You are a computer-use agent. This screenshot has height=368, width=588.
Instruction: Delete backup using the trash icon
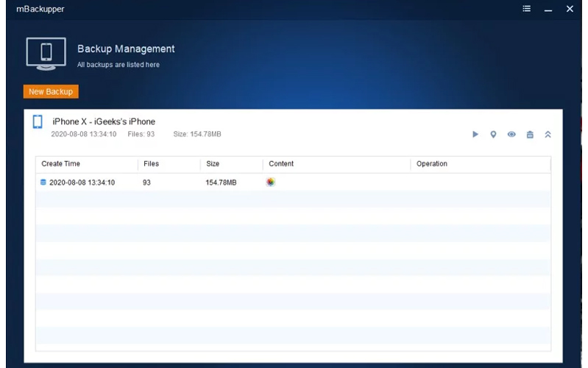[x=530, y=134]
